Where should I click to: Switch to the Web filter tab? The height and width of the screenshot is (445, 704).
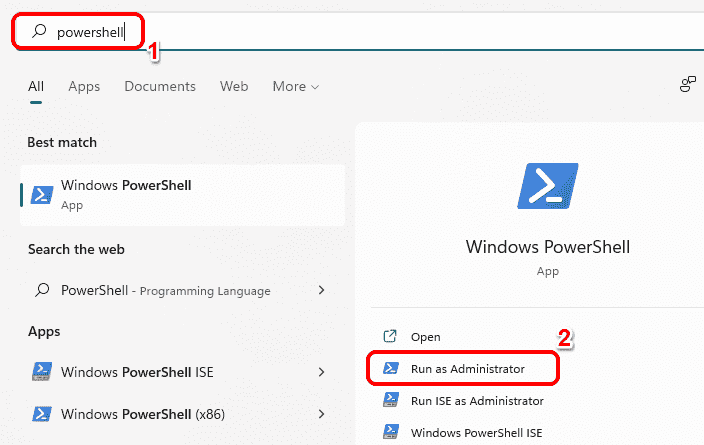coord(234,87)
